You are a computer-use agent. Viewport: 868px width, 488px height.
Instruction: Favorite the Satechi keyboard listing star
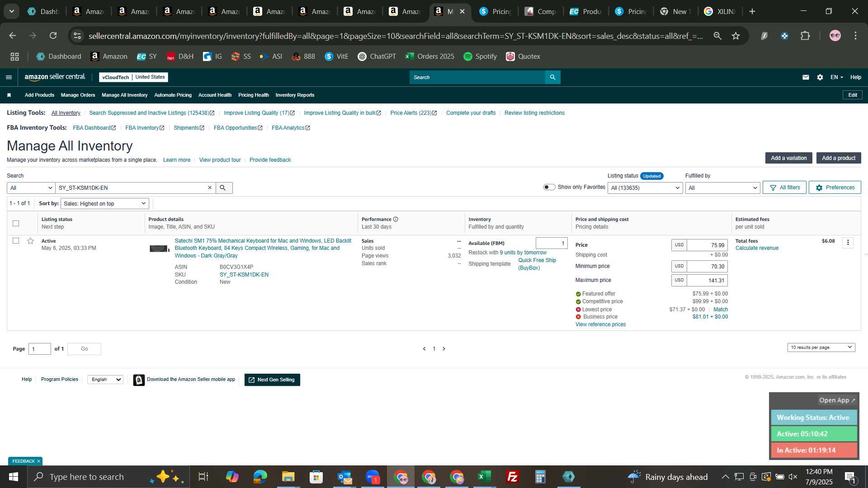point(30,241)
